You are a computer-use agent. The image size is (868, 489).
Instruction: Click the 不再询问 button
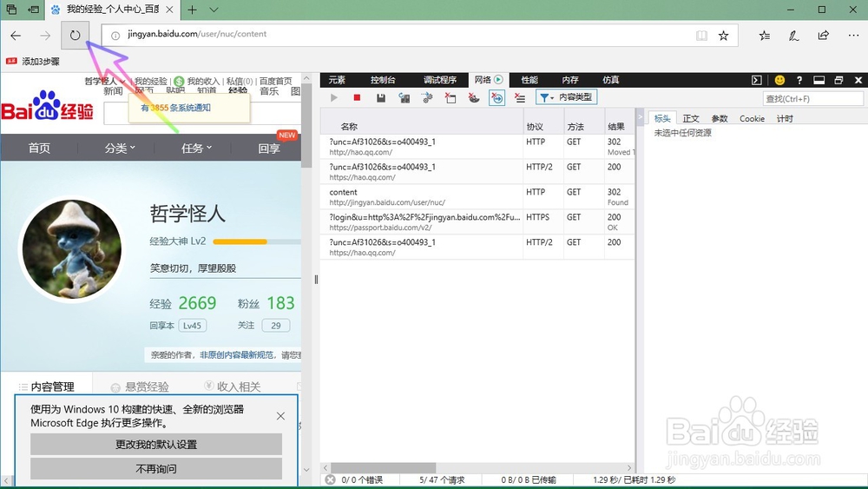click(156, 468)
